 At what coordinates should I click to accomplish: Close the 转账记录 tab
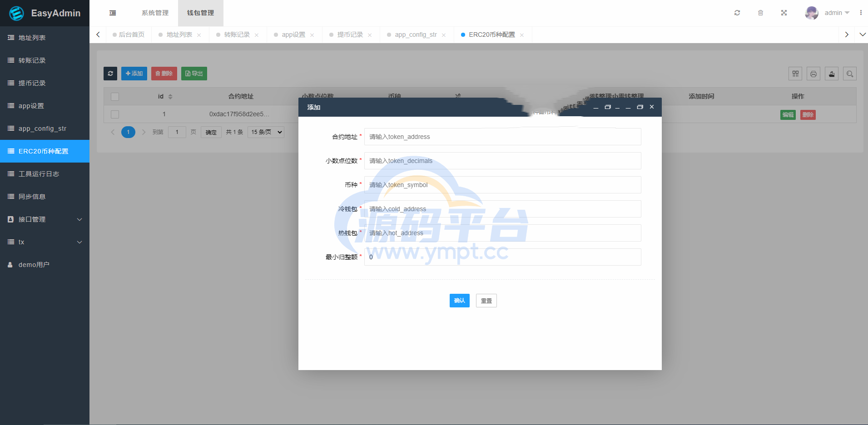pyautogui.click(x=257, y=35)
